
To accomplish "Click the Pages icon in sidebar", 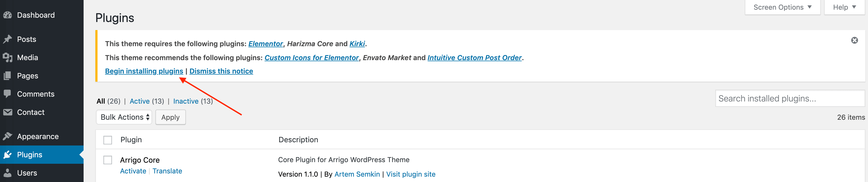I will coord(8,76).
